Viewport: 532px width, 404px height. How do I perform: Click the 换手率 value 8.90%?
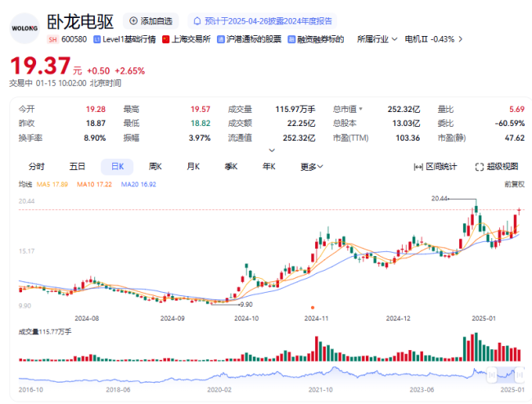coord(95,138)
